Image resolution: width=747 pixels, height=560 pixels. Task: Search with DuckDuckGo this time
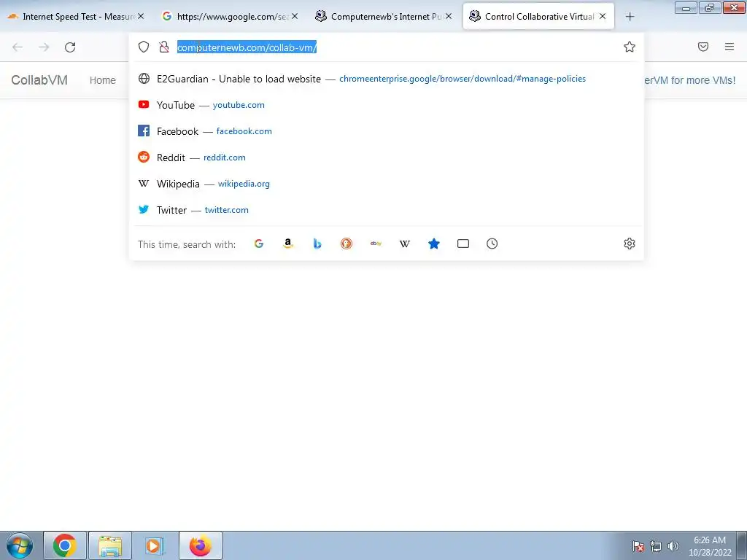(347, 244)
